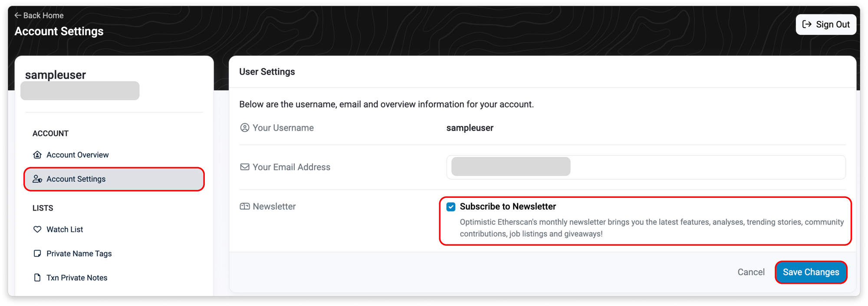Screen dimensions: 868x306
Task: Click the Account Settings user-gear icon
Action: (x=37, y=179)
